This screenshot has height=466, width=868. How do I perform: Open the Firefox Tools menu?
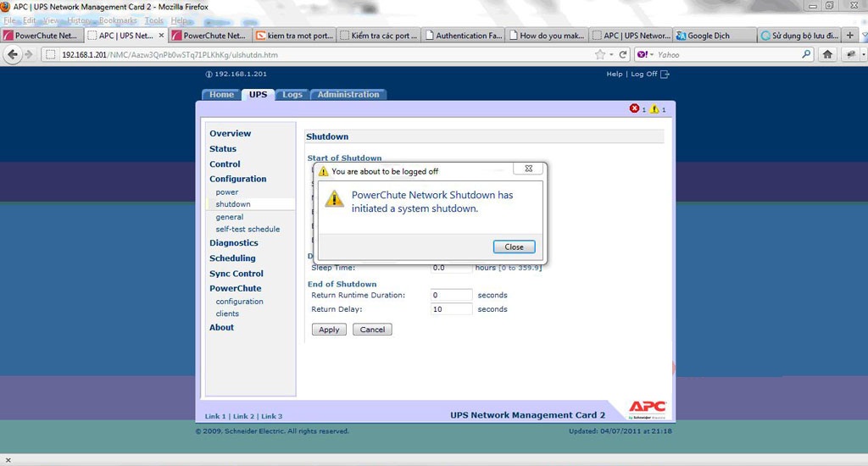pos(154,20)
